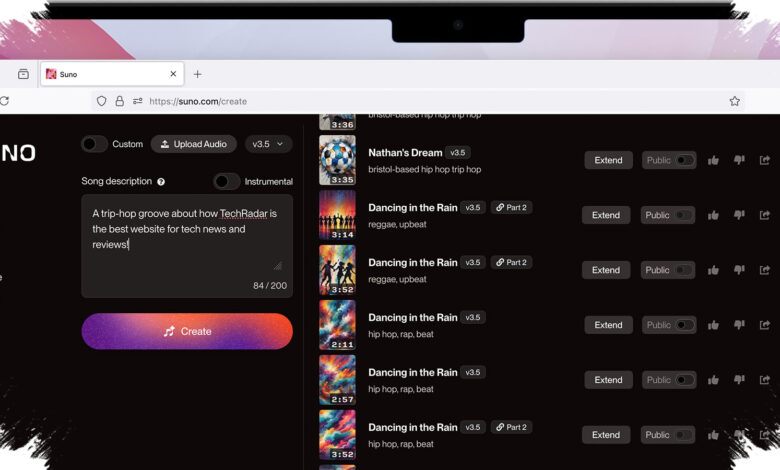Click into the song description text box
This screenshot has height=470, width=780.
pos(187,246)
